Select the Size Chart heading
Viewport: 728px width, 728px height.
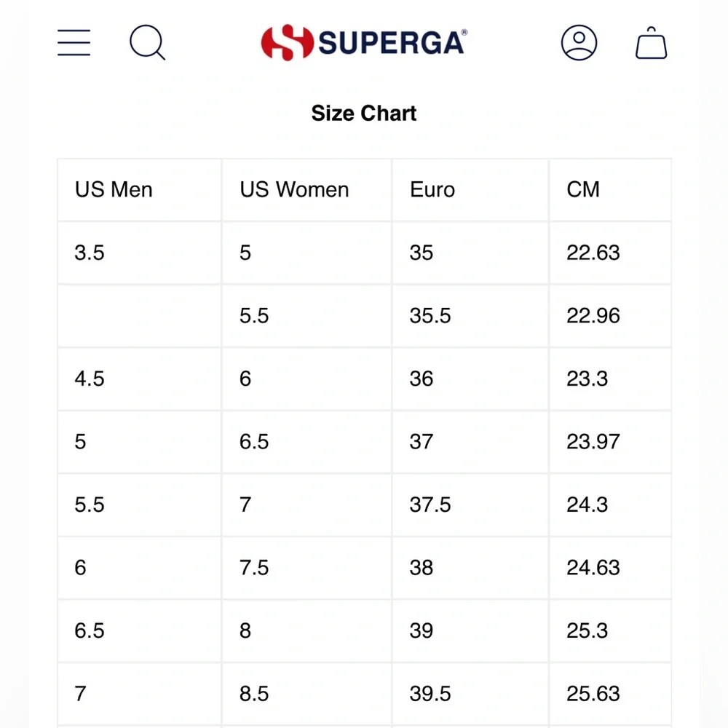[364, 114]
